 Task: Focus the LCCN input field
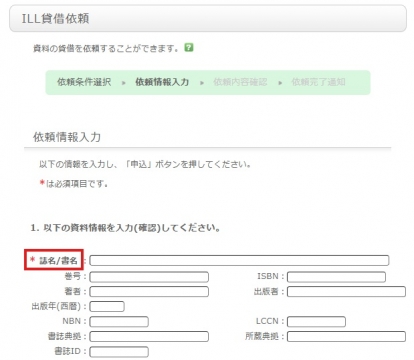(316, 322)
